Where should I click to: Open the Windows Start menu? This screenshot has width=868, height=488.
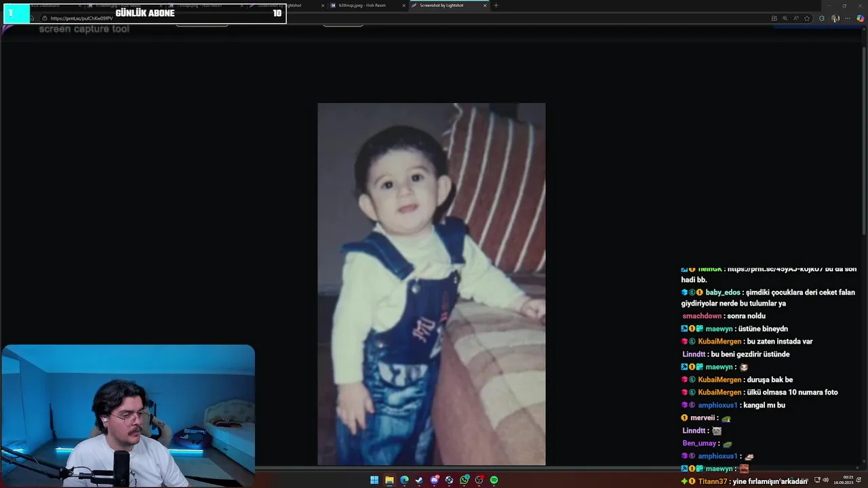(x=374, y=480)
